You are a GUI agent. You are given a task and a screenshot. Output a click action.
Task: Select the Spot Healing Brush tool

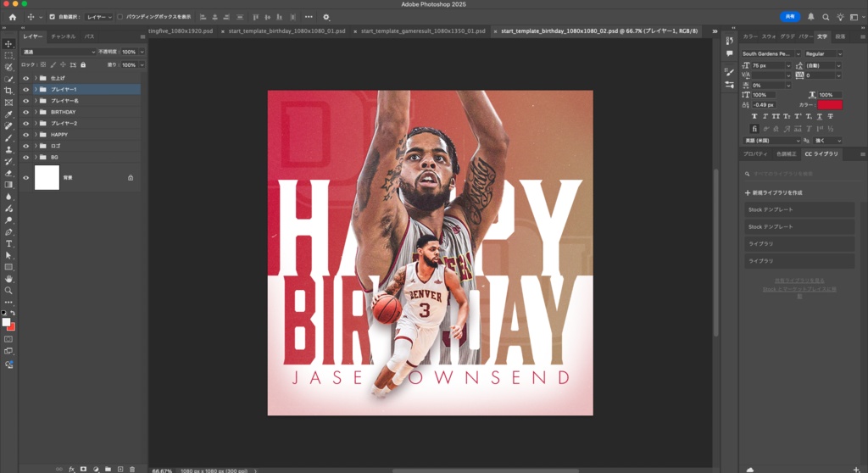(8, 125)
